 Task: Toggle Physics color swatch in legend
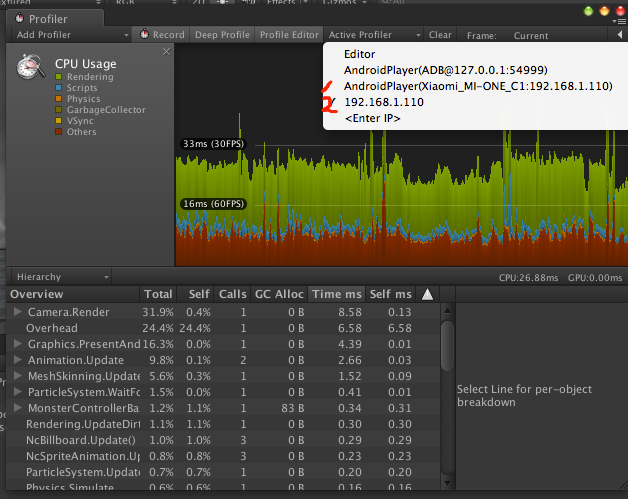(x=58, y=99)
